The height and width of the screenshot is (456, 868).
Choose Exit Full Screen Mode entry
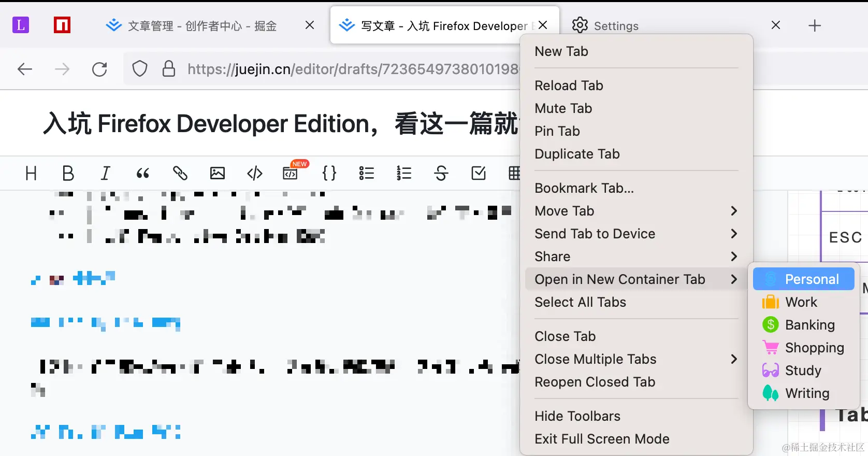(x=636, y=439)
